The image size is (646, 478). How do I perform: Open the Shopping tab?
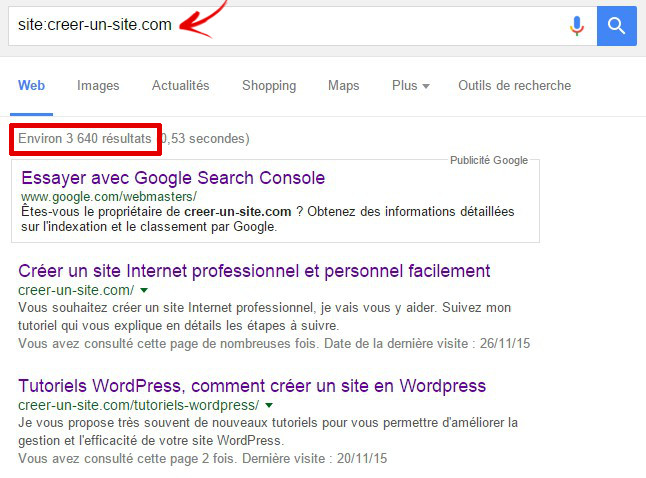(x=269, y=85)
